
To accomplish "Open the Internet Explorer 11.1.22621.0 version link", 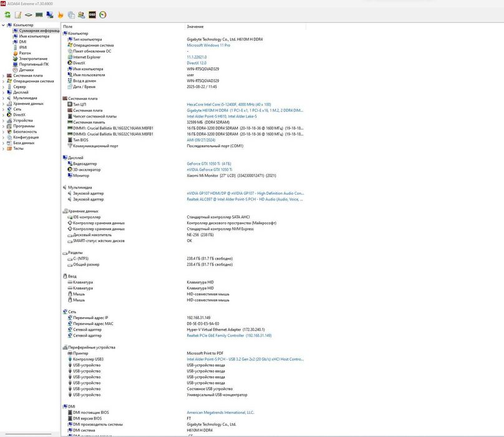I will (x=196, y=57).
